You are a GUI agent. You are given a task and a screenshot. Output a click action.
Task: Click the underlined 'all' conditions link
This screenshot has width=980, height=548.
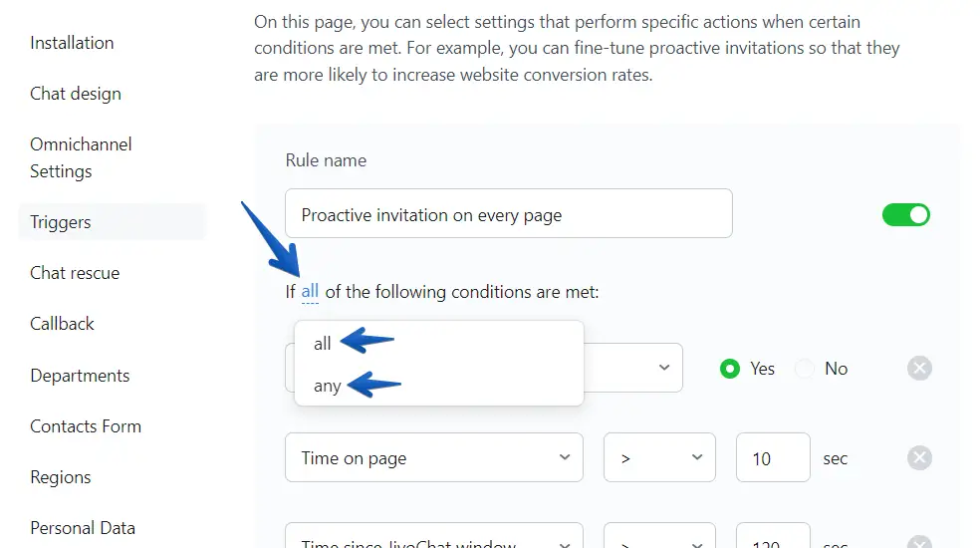coord(310,292)
